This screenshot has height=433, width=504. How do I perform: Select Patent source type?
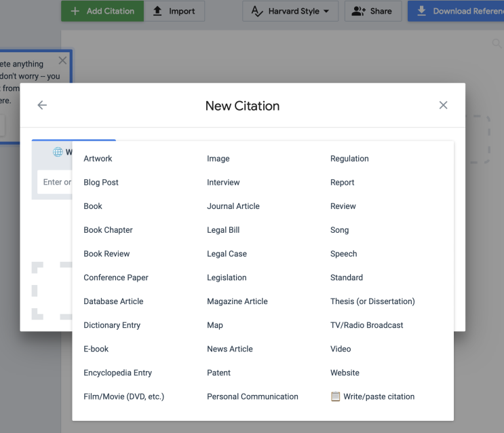tap(218, 373)
